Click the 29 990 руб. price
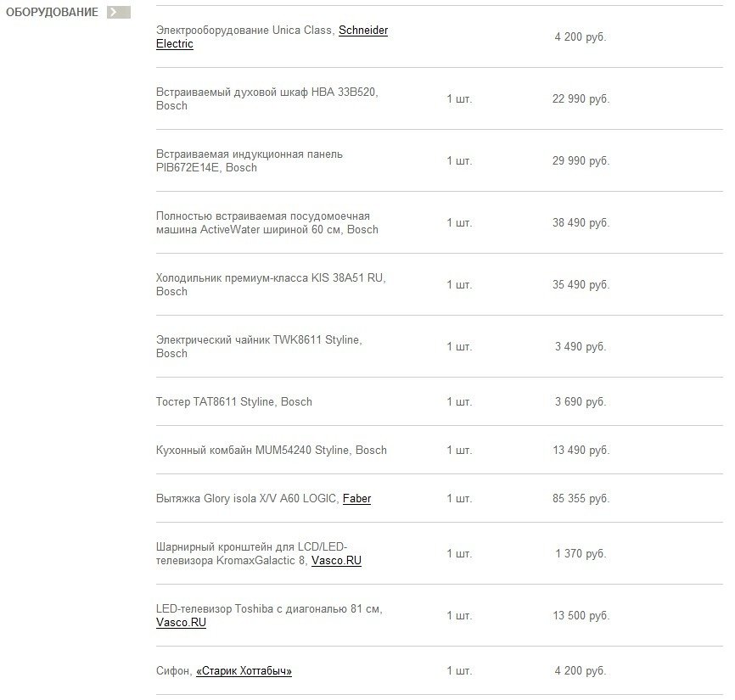Screen dimensions: 735x700 [581, 161]
